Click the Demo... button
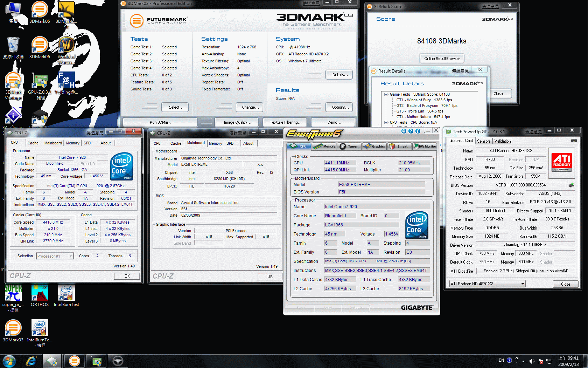Viewport: 588px width, 368px height. 334,122
